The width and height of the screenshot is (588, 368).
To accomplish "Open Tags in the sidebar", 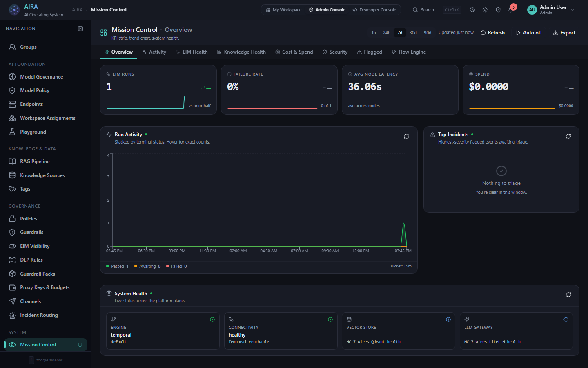I will point(46,189).
